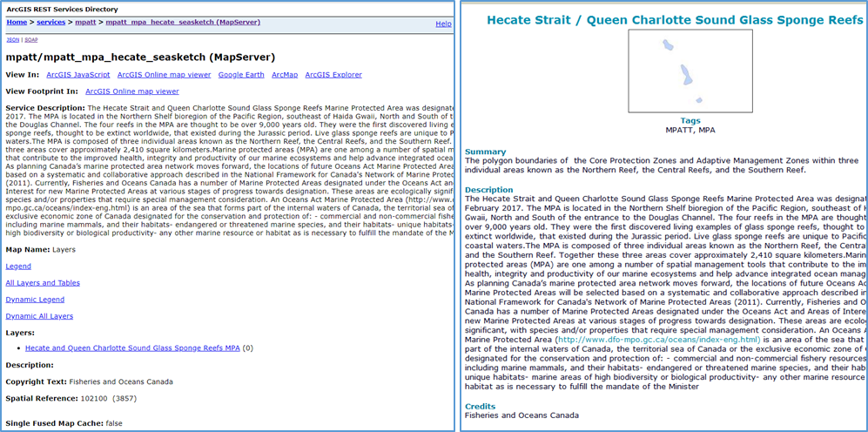Click the right panel 'Description' heading
Viewport: 868px width, 432px height.
pyautogui.click(x=488, y=190)
